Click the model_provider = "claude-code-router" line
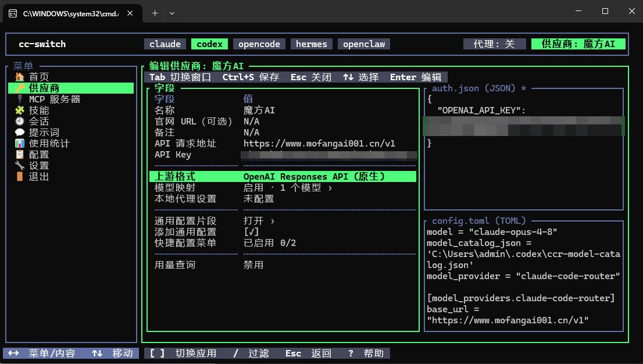The height and width of the screenshot is (364, 643). 523,276
